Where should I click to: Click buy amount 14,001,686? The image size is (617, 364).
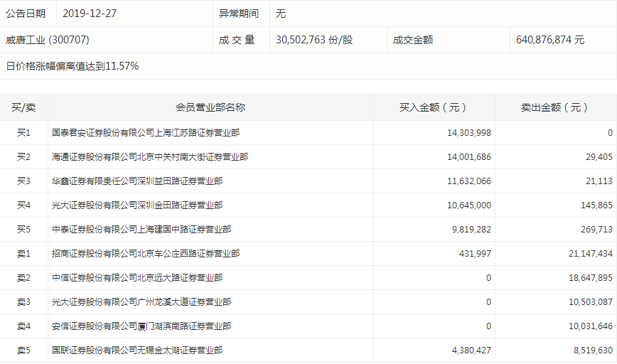[x=469, y=157]
